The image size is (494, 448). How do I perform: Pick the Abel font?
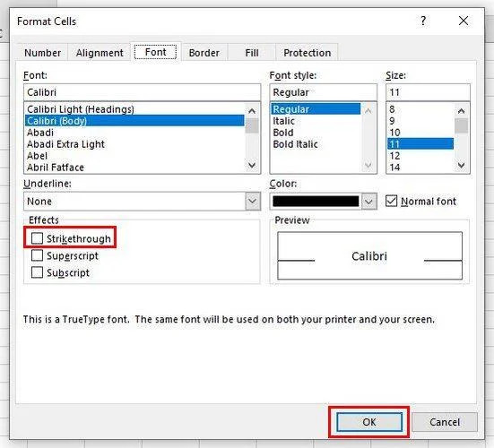point(134,156)
